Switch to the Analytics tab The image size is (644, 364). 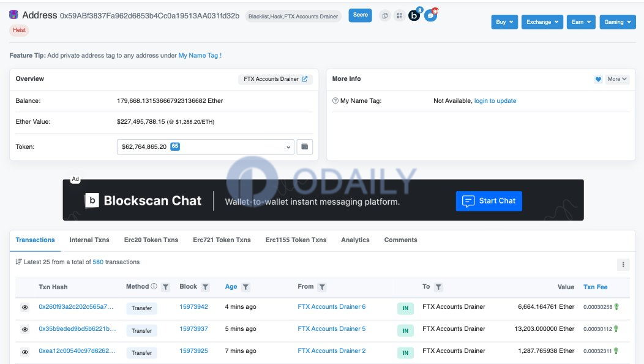pyautogui.click(x=355, y=240)
